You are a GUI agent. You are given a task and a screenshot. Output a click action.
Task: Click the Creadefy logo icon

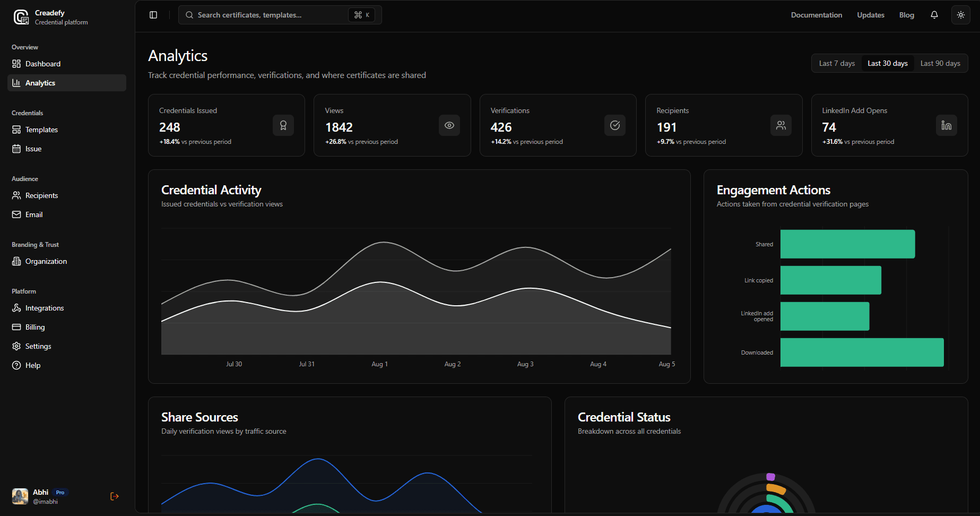pyautogui.click(x=21, y=17)
